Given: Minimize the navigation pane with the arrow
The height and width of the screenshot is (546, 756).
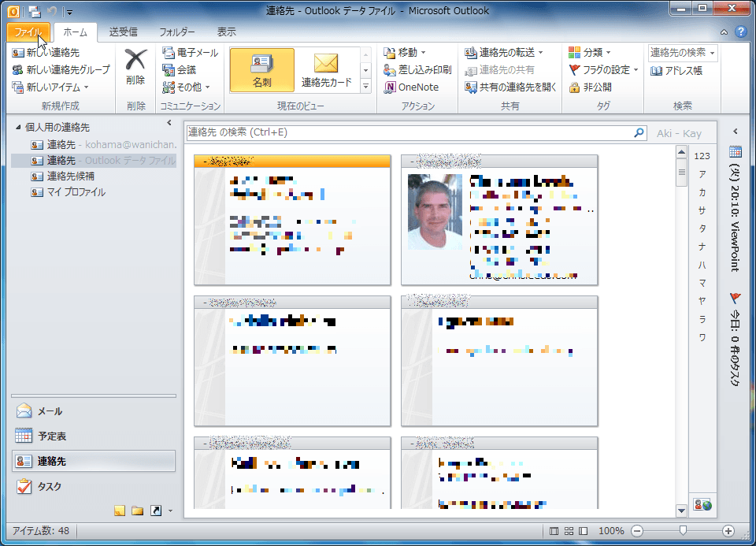Looking at the screenshot, I should pos(169,124).
